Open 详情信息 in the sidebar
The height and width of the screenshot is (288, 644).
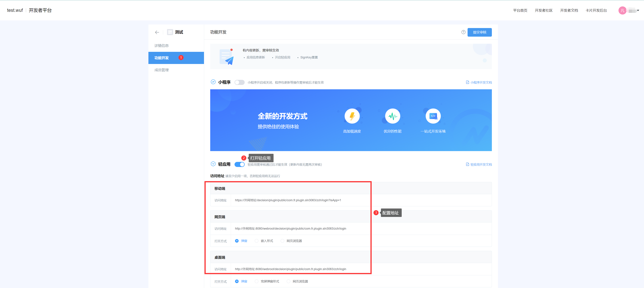click(161, 46)
